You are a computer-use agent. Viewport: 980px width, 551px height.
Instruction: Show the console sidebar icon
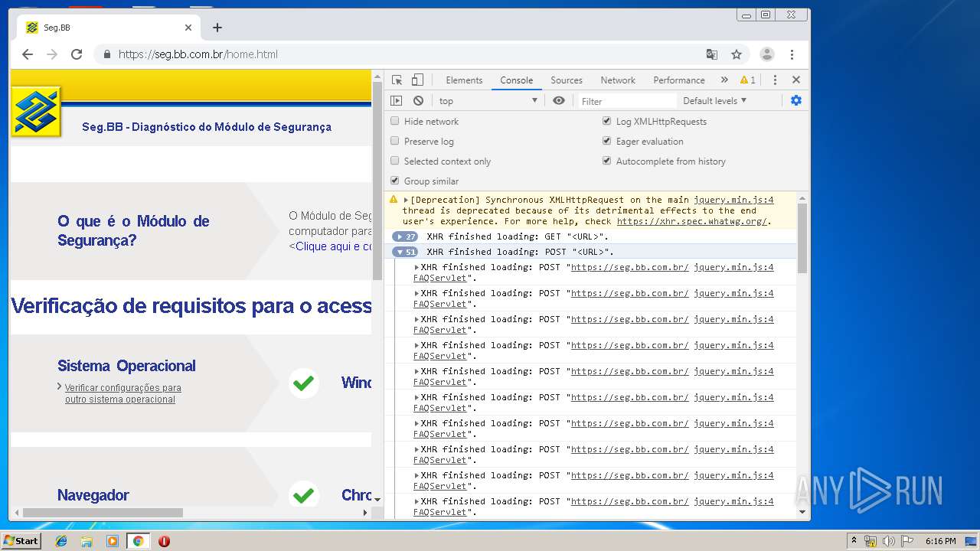click(396, 100)
